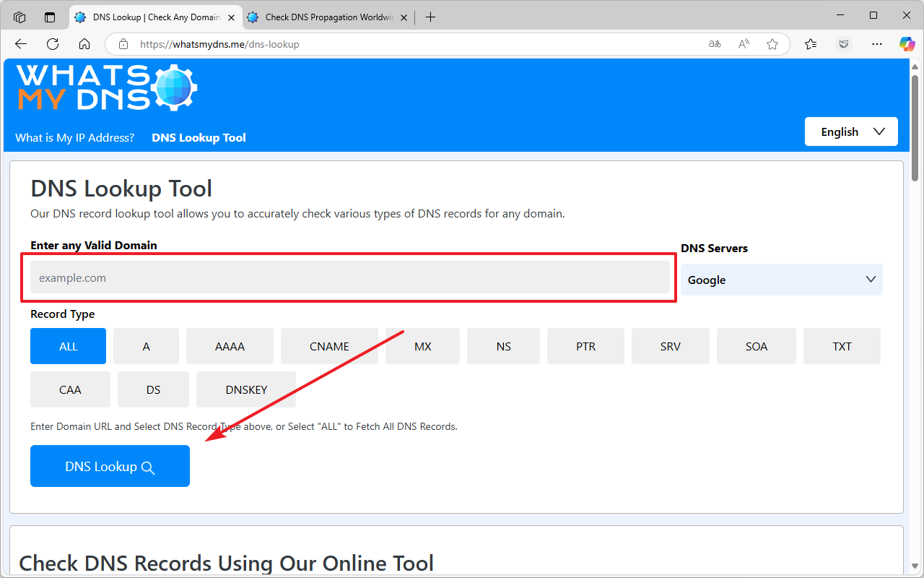Expand the English language dropdown
This screenshot has width=924, height=578.
pos(851,131)
